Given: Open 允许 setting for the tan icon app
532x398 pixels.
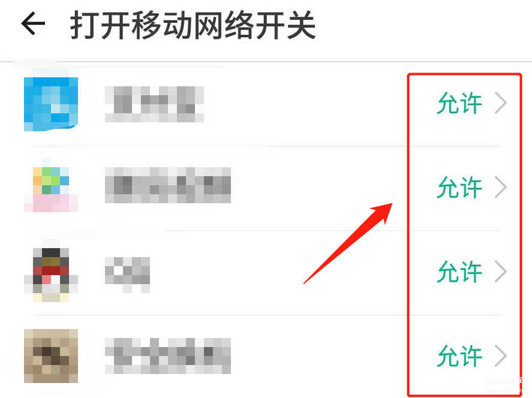Looking at the screenshot, I should [459, 356].
